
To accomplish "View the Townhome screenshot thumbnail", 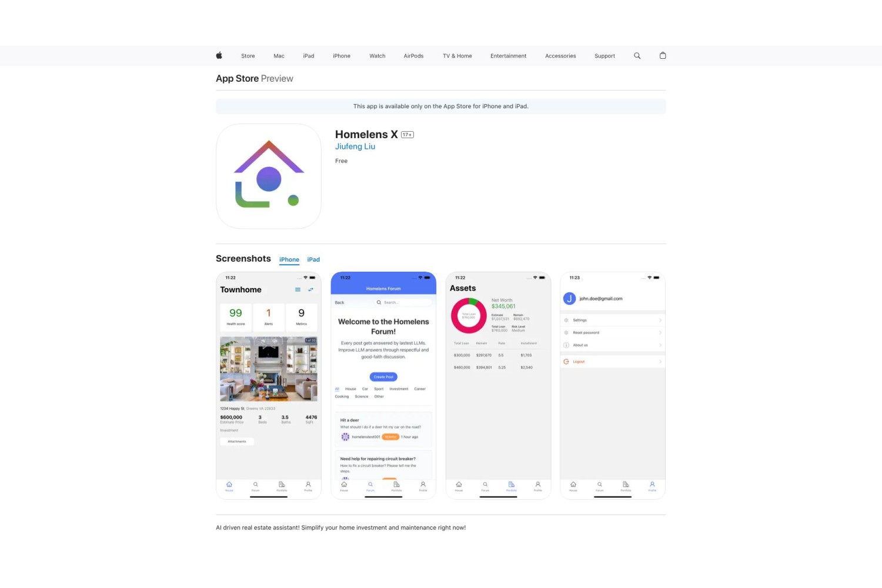I will pyautogui.click(x=269, y=386).
